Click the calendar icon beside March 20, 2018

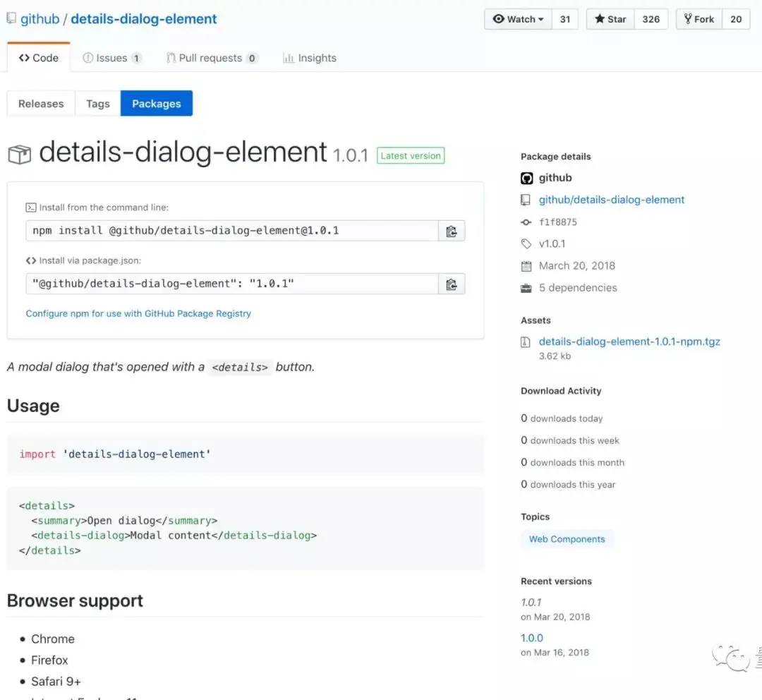point(526,266)
